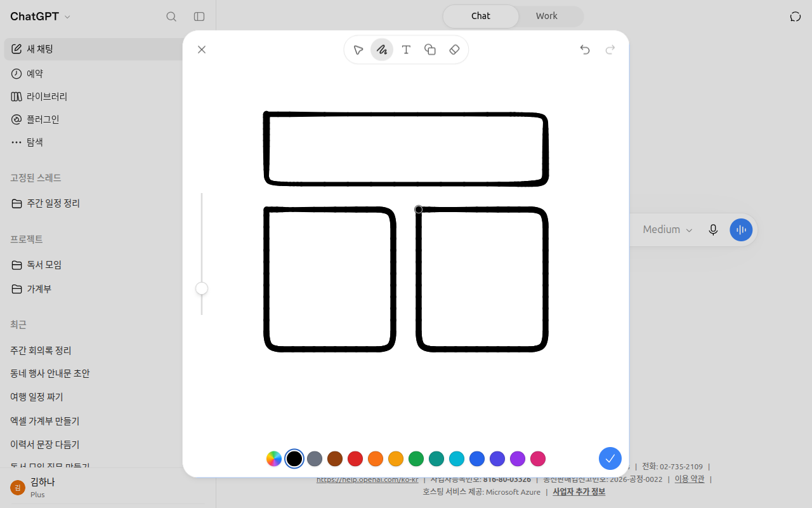The height and width of the screenshot is (508, 812).
Task: Select the Text tool
Action: point(406,50)
